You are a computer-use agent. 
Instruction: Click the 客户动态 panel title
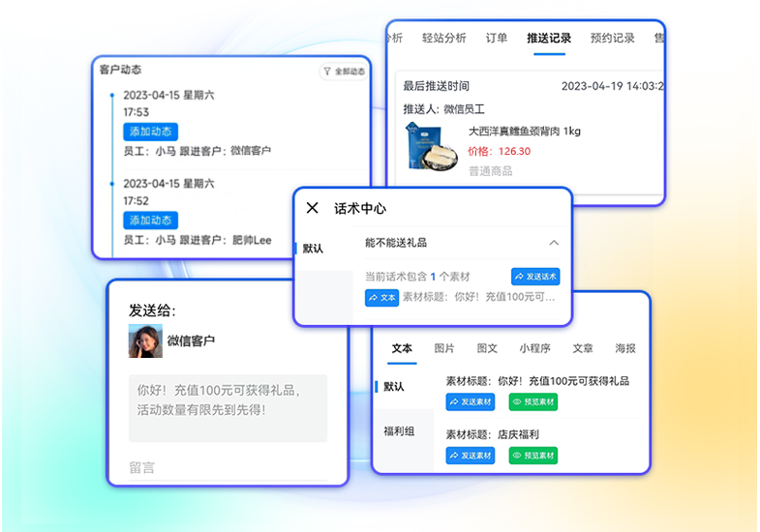(120, 70)
